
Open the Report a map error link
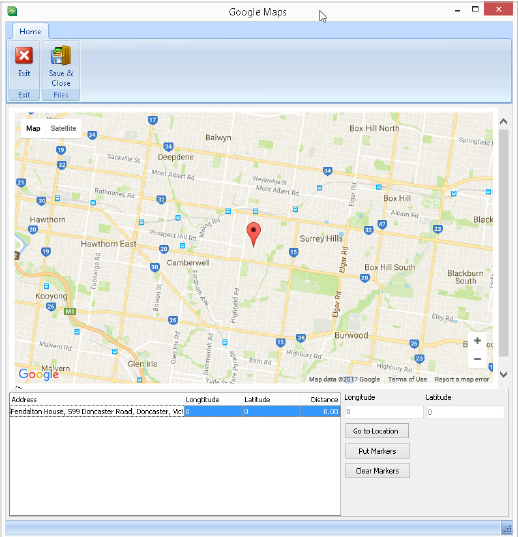click(x=462, y=379)
